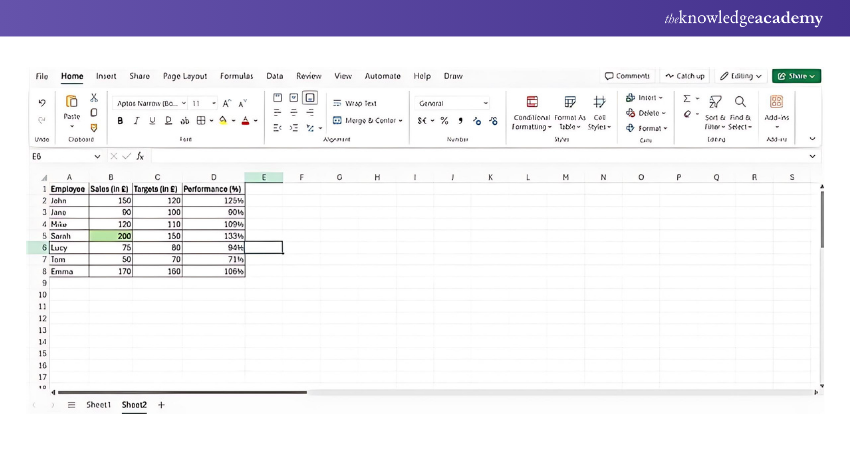This screenshot has height=450, width=850.
Task: Click the percent style icon
Action: (x=444, y=121)
